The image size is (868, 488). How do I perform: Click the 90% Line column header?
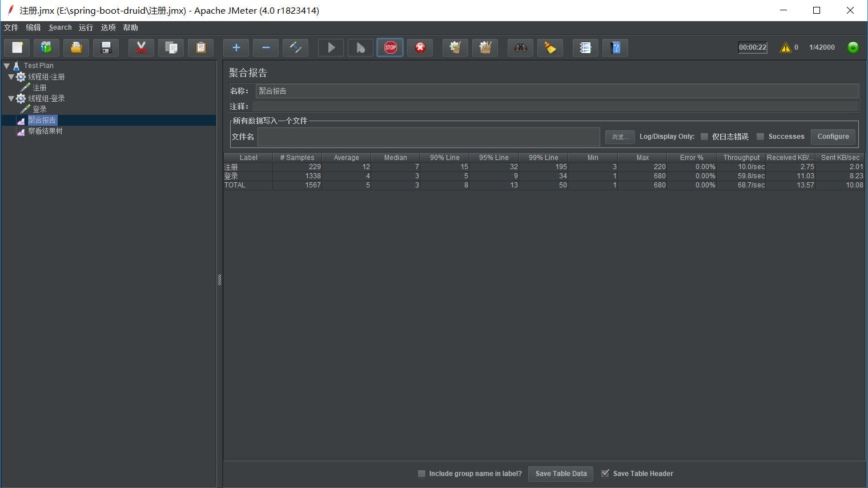[x=445, y=158]
